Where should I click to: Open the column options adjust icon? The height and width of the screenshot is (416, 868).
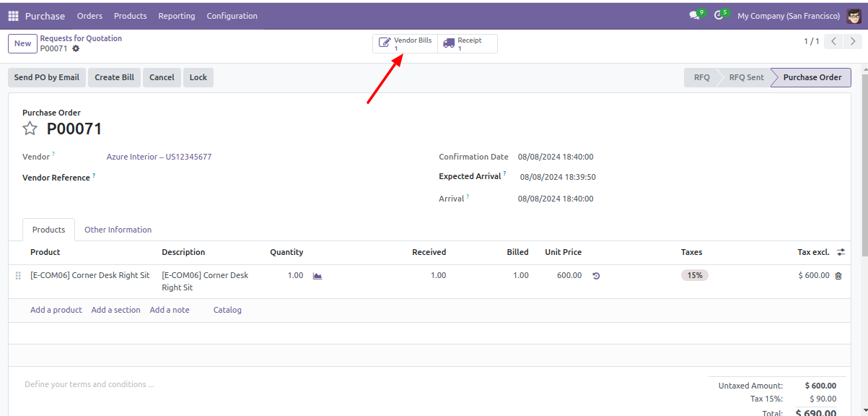pos(841,252)
